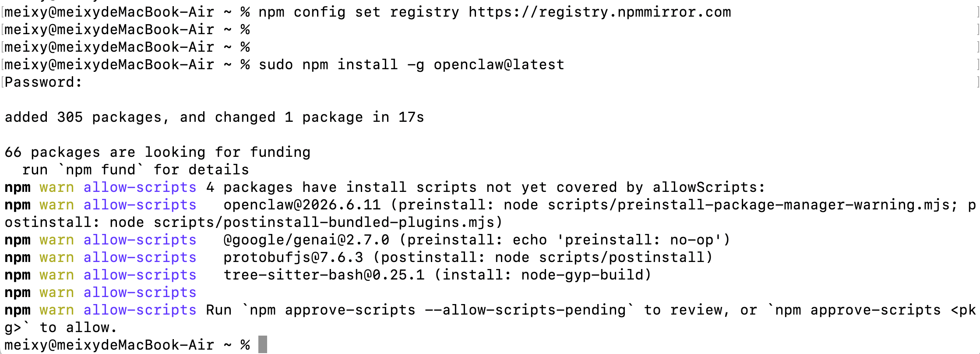Click openclaw@2026.6.11 package name
This screenshot has width=980, height=354.
point(302,205)
